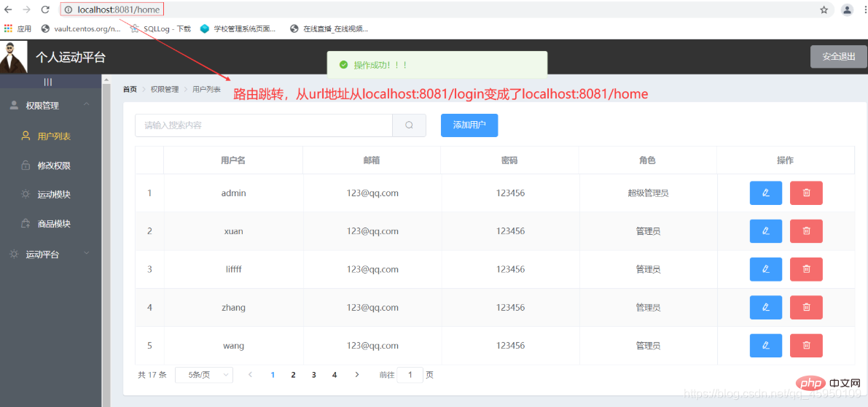The image size is (868, 407).
Task: Click the 个人运动平台 title text
Action: tap(70, 57)
